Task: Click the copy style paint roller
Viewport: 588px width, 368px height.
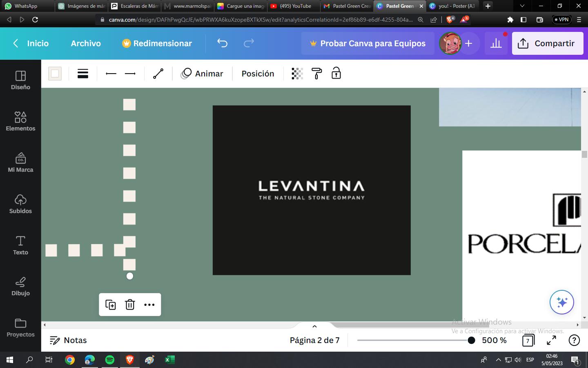Action: (x=317, y=74)
